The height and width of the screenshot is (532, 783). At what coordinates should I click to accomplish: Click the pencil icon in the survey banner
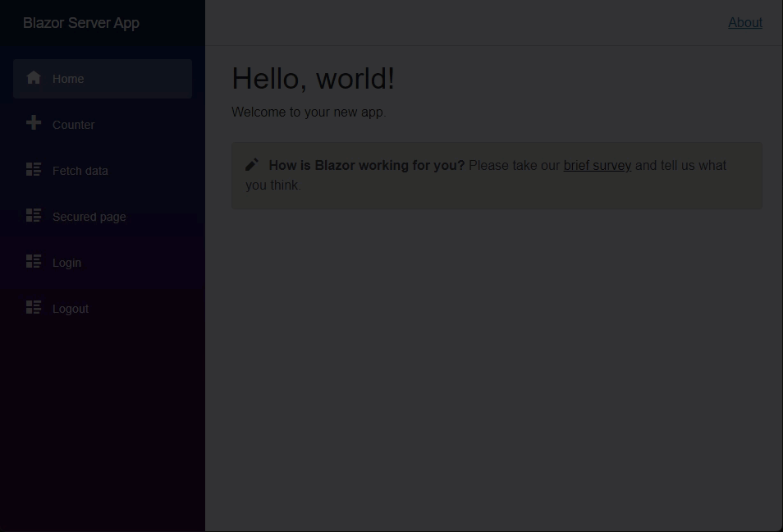pos(252,164)
